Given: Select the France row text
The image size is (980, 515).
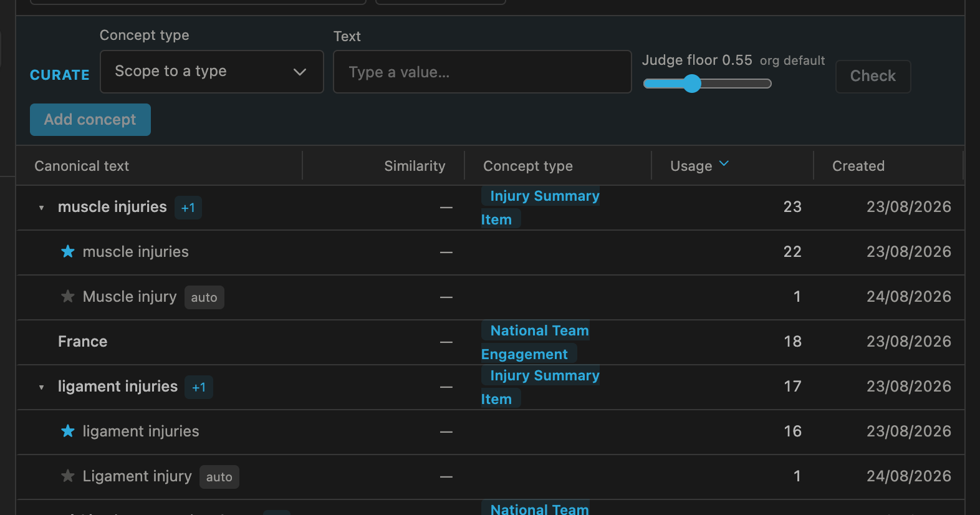Looking at the screenshot, I should coord(83,342).
